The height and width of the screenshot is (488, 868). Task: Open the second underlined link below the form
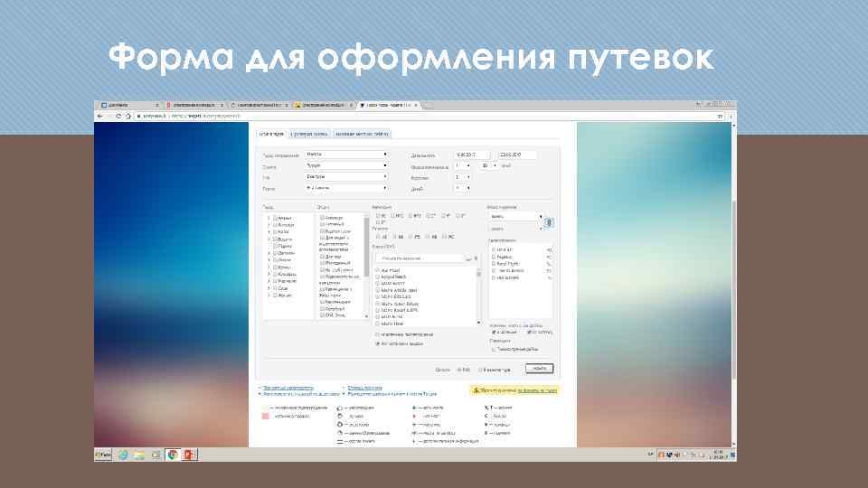click(364, 388)
